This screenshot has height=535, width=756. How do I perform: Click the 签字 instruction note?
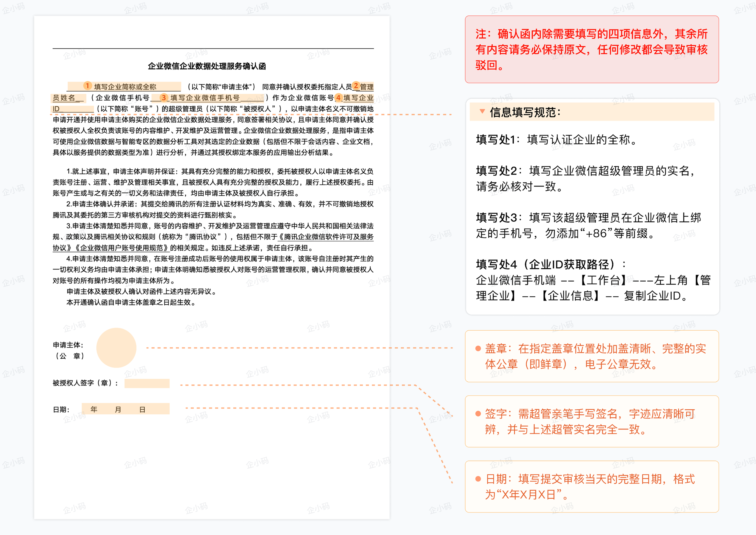[x=592, y=421]
